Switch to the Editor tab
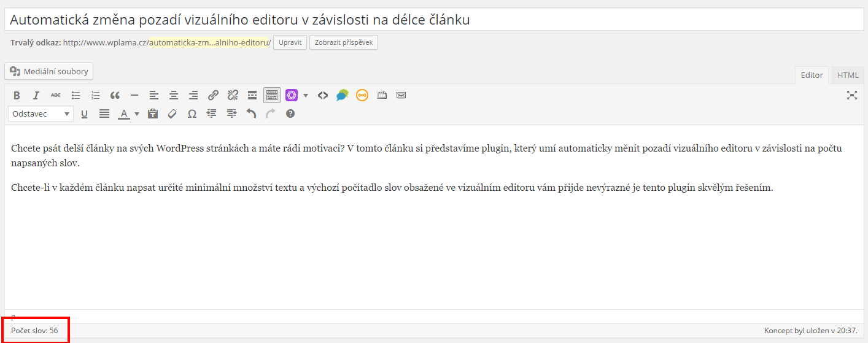 point(812,75)
